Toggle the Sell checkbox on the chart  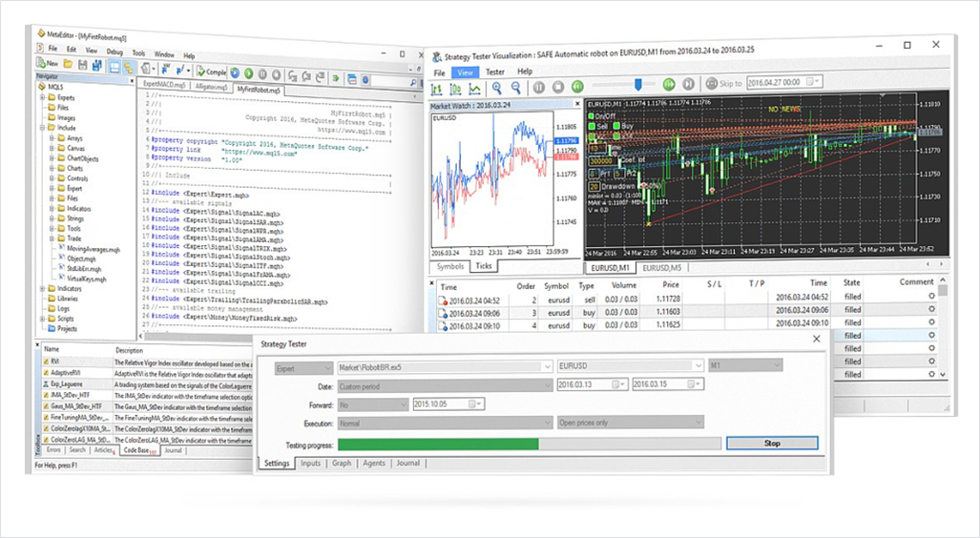(592, 126)
